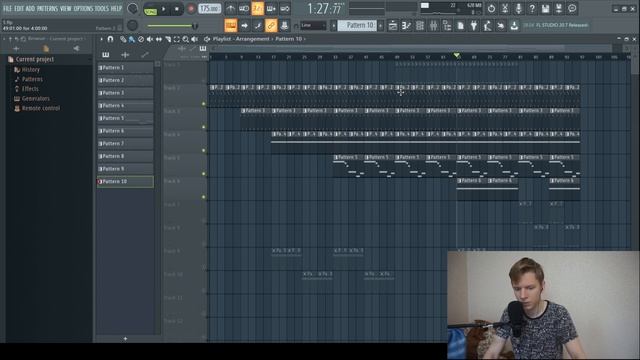Select the Slip tool in Playlist
The width and height of the screenshot is (640, 360).
pyautogui.click(x=159, y=39)
